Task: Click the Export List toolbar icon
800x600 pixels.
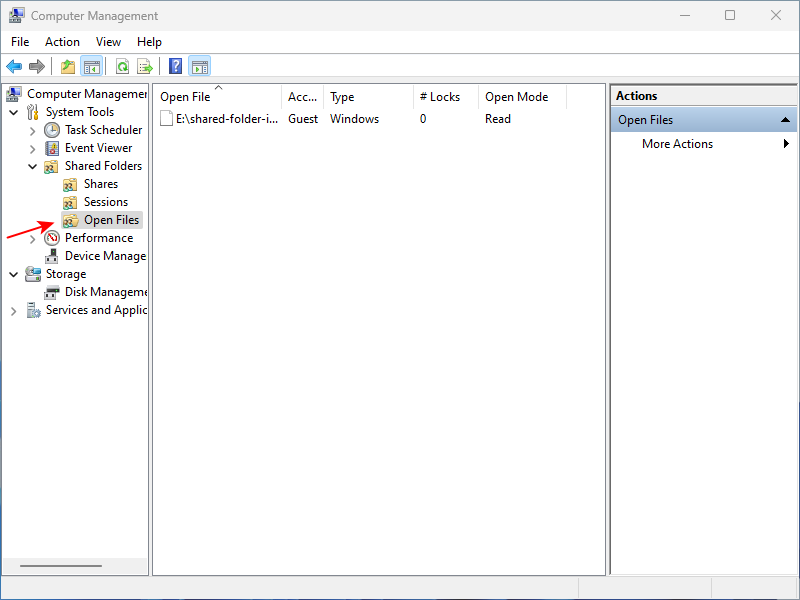Action: 145,66
